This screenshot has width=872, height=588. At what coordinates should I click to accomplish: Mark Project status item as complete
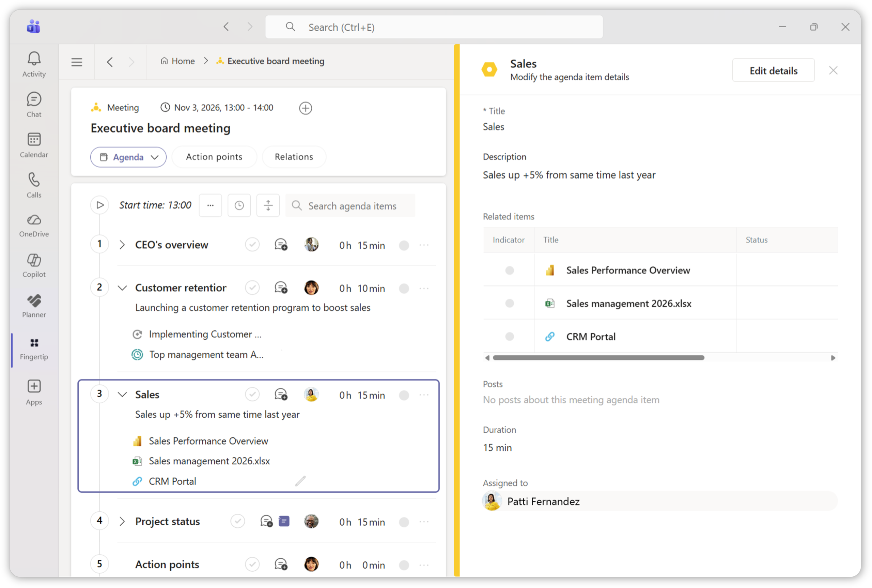[238, 521]
